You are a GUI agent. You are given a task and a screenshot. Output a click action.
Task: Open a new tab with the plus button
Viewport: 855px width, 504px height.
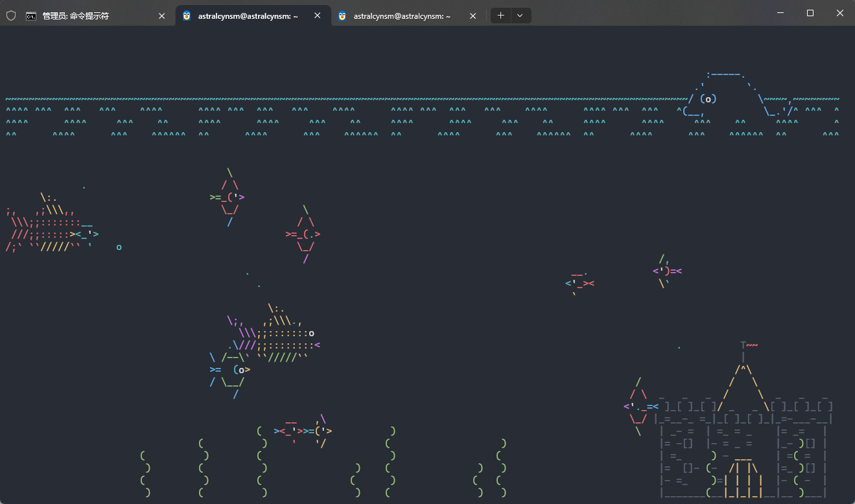[500, 16]
